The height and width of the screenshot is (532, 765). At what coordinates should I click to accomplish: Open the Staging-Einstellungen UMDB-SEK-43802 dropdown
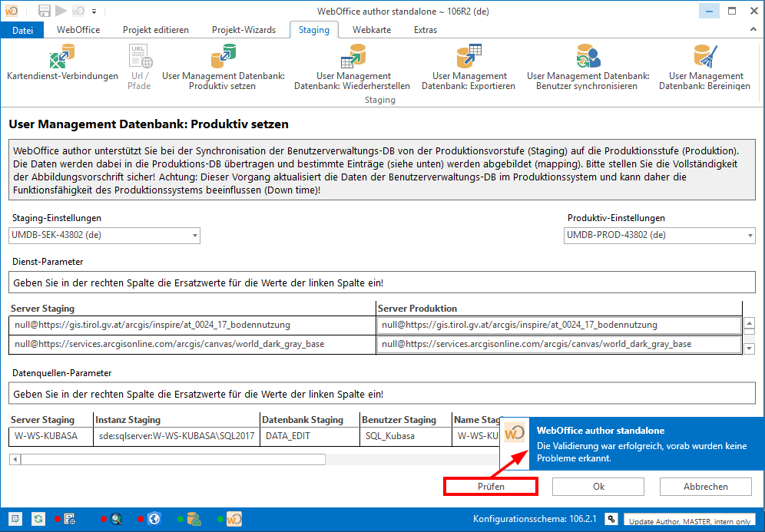coord(194,236)
